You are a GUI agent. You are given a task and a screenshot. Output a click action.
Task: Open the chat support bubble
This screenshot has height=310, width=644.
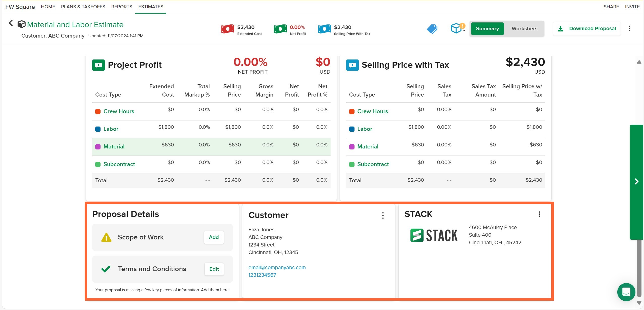tap(626, 292)
